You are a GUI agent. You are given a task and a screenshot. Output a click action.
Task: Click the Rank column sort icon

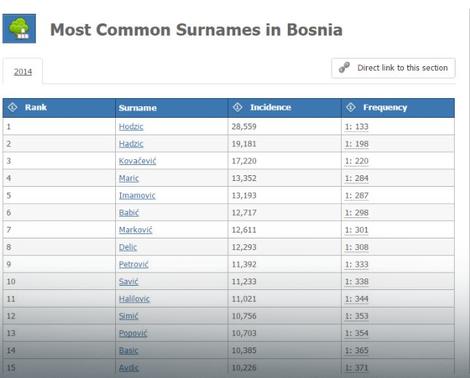(13, 107)
